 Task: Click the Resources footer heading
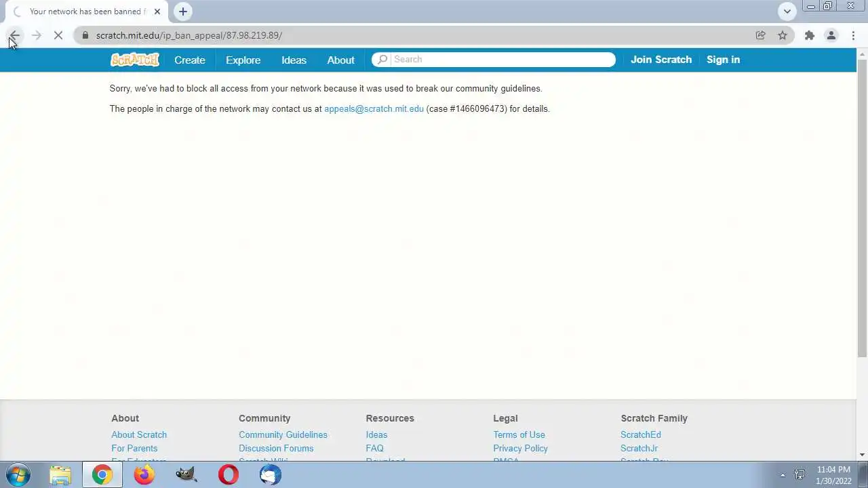click(x=390, y=418)
